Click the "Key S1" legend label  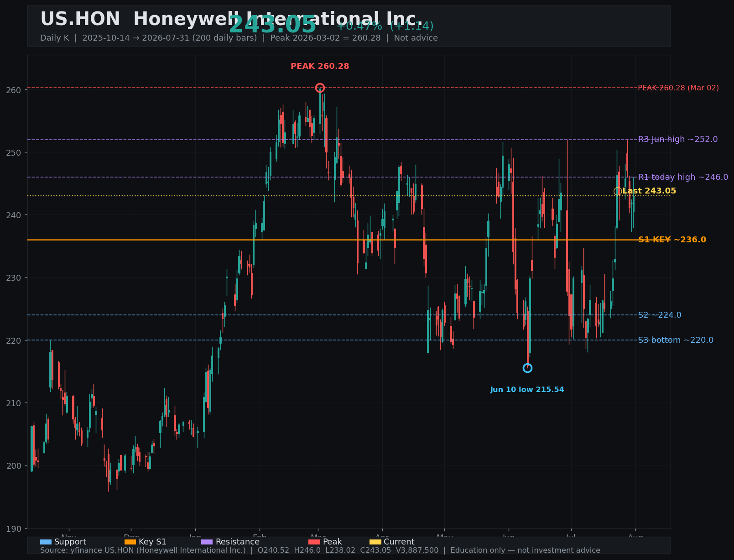[152, 542]
